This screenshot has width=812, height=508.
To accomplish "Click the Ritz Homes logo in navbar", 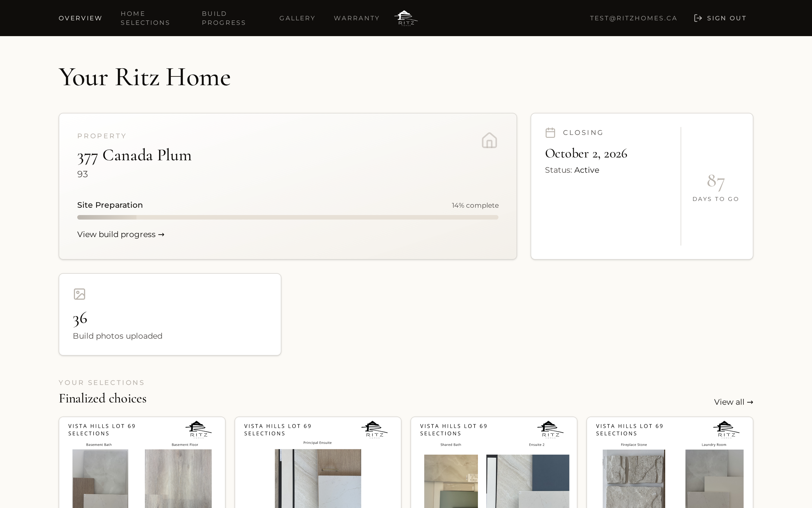I will click(406, 18).
